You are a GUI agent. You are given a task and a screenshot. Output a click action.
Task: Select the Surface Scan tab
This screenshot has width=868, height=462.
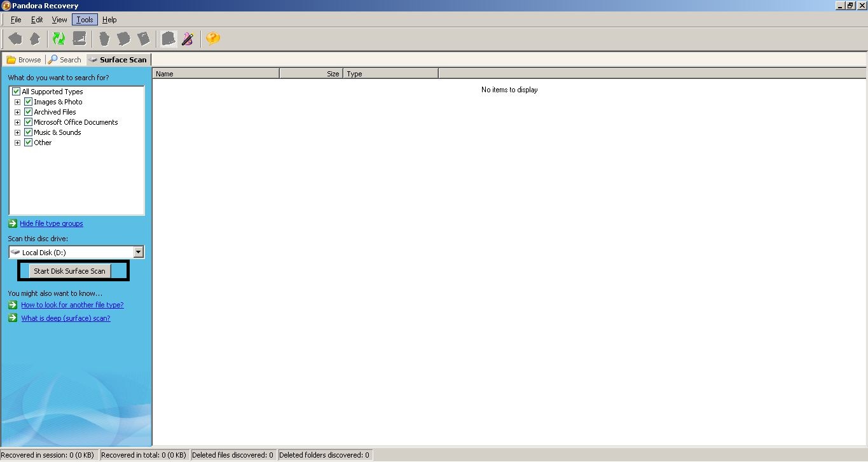(x=118, y=59)
